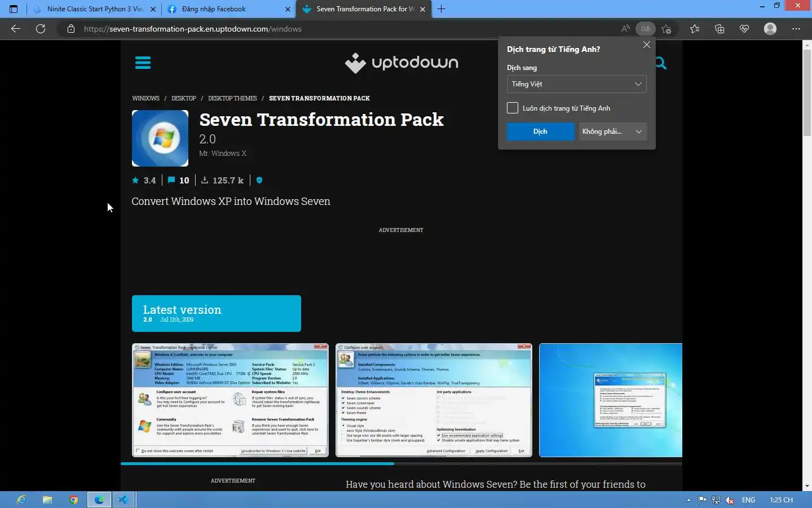
Task: Open the DESKTOP breadcrumb link
Action: 184,98
